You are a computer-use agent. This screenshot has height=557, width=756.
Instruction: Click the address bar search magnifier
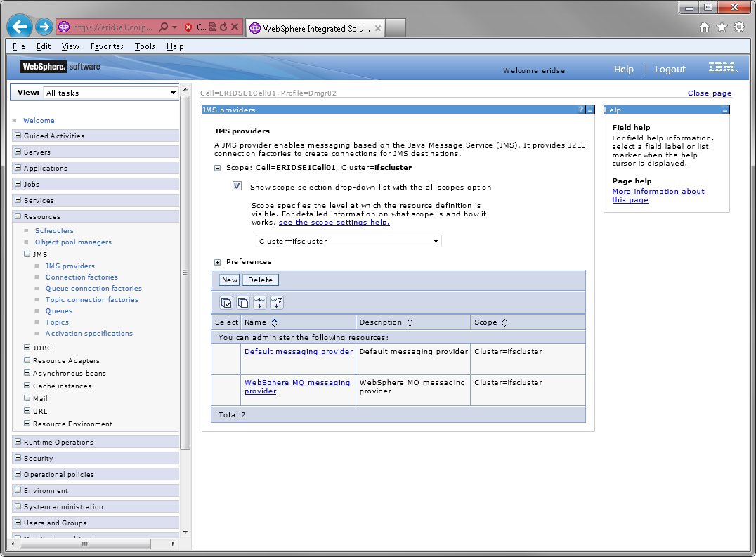tap(164, 27)
